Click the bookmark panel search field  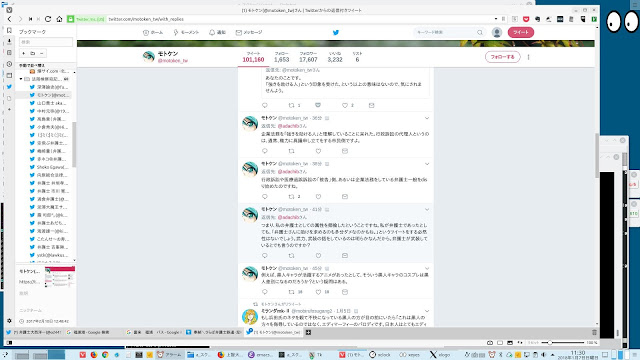46,42
